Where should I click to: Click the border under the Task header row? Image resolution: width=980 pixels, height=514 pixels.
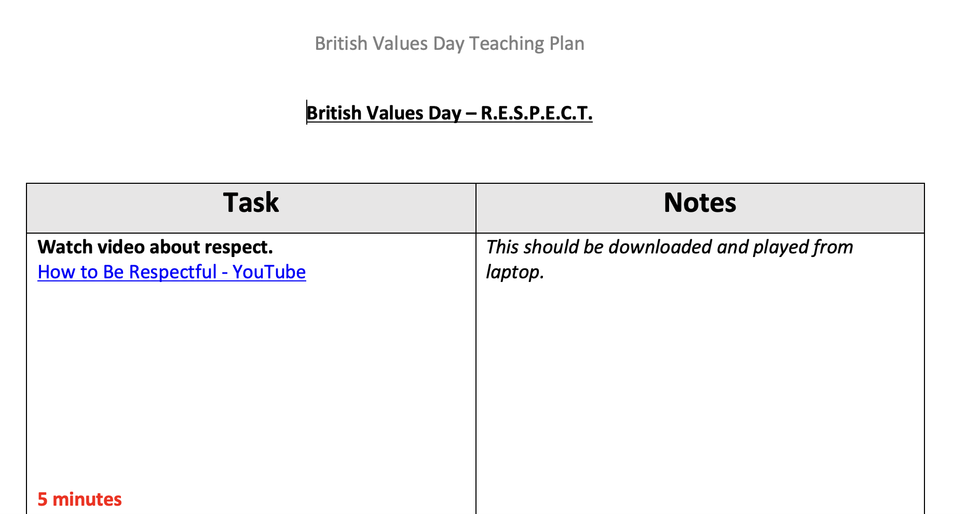click(251, 233)
